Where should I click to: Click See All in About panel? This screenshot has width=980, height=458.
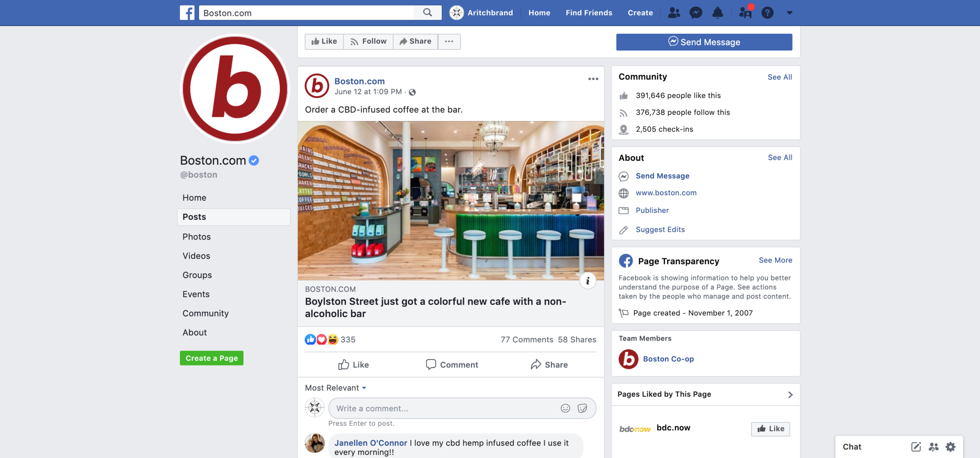coord(780,158)
